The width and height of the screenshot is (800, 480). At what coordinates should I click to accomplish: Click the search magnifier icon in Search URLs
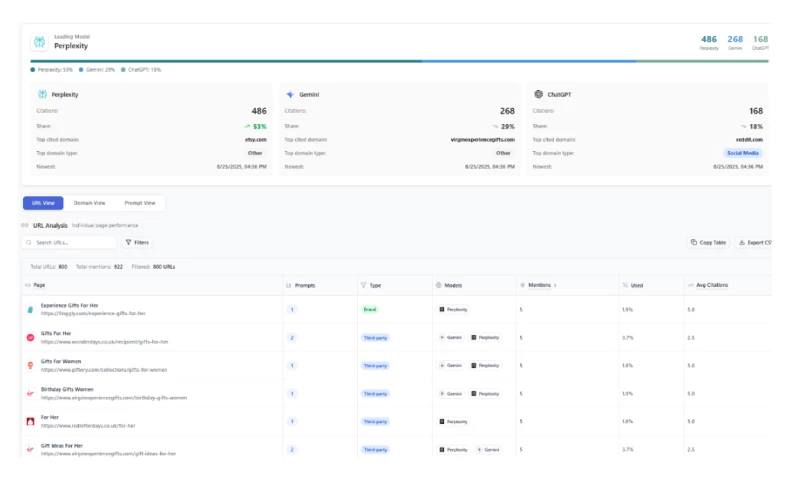[29, 243]
